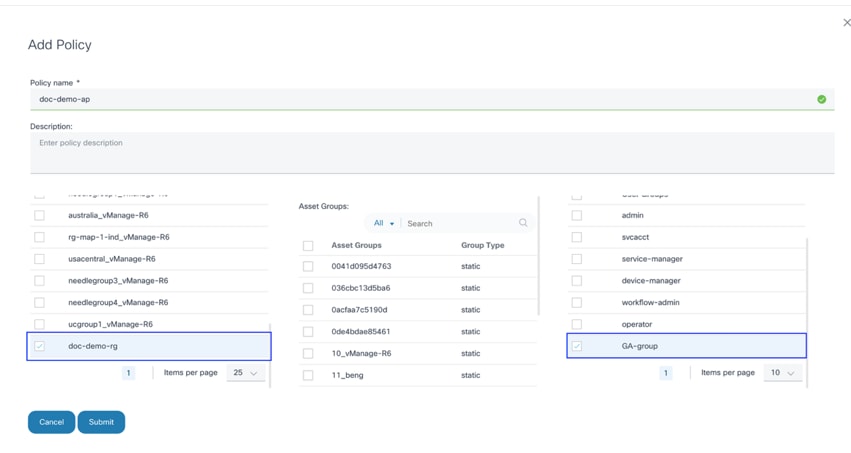
Task: Go to page 1 of resource groups
Action: click(x=128, y=373)
